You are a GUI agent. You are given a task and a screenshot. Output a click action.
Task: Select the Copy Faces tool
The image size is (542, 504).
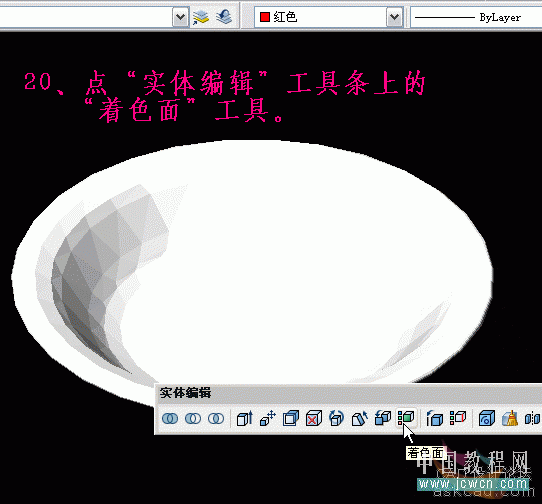pos(383,419)
